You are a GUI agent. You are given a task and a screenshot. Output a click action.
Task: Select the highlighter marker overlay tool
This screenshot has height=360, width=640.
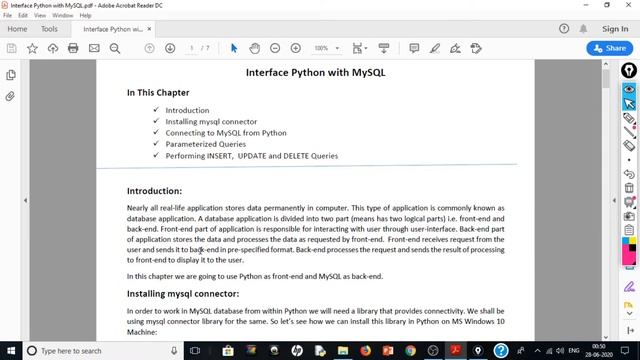tap(629, 118)
